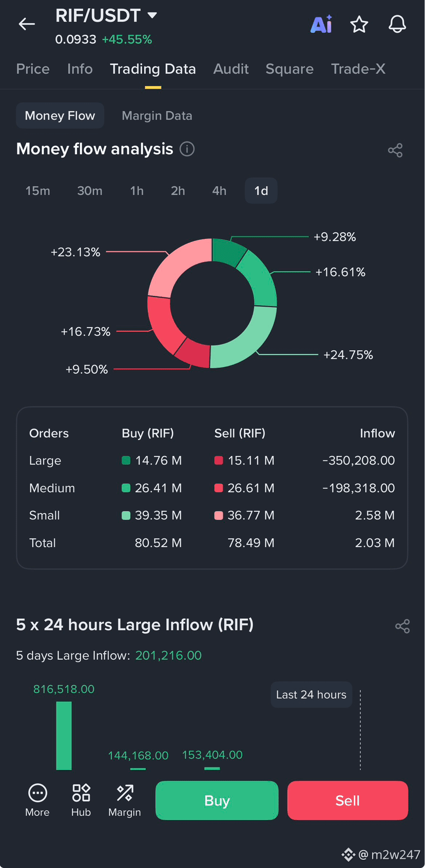The image size is (425, 868).
Task: Select the 4h timeframe
Action: 219,191
